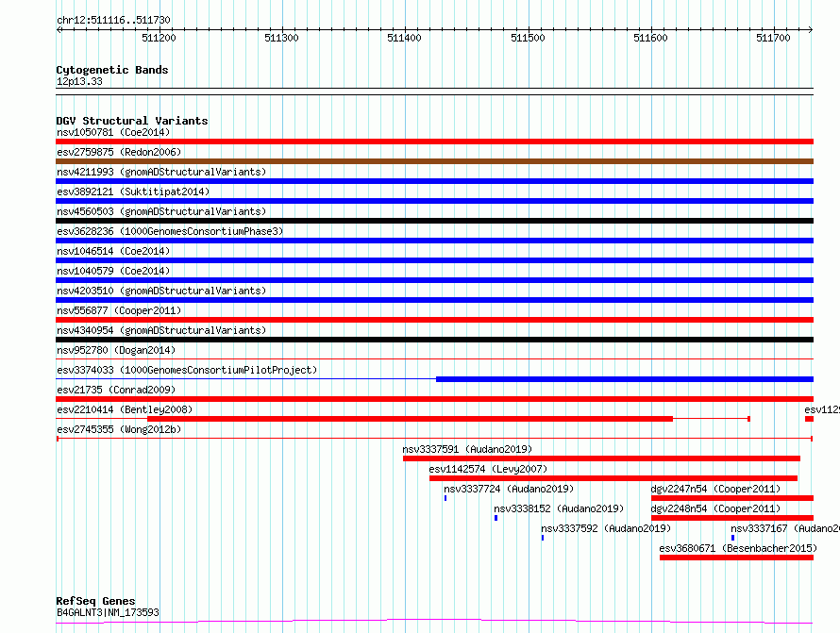Select the small blue nsv3338152 marker
The height and width of the screenshot is (633, 840).
pyautogui.click(x=496, y=518)
